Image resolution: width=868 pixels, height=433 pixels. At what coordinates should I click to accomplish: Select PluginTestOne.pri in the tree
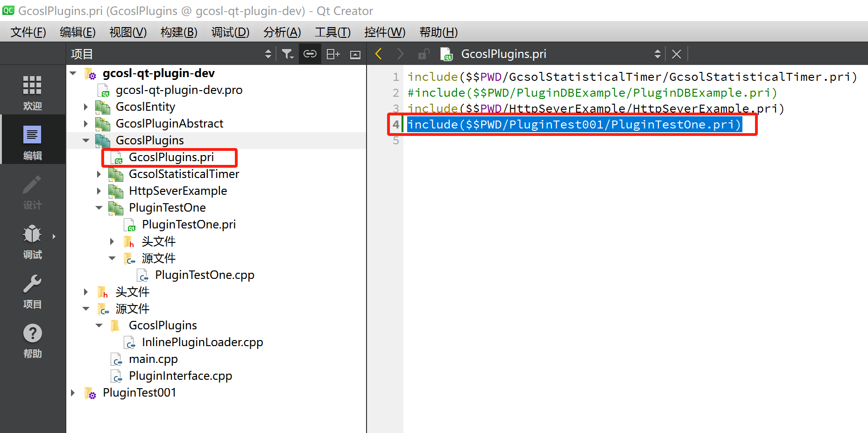[189, 225]
